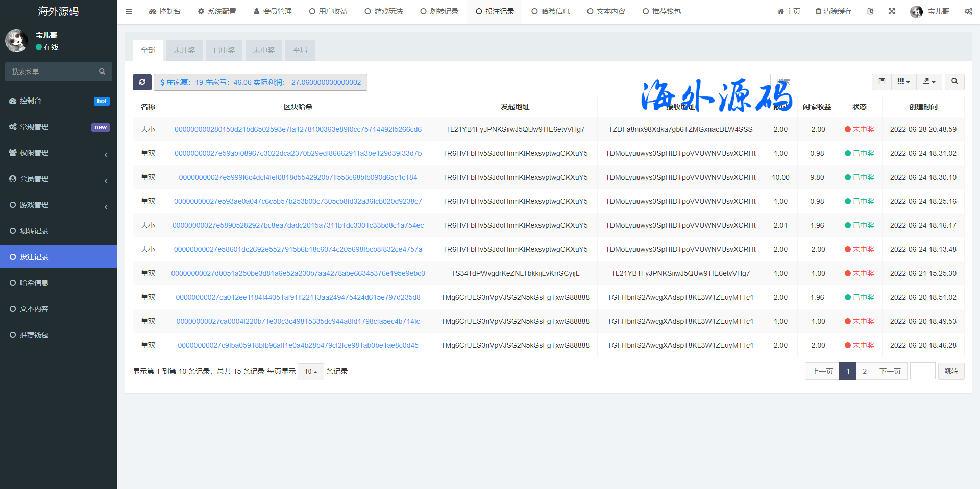Click the magnifier advanced search button
The image size is (980, 489).
pyautogui.click(x=954, y=82)
